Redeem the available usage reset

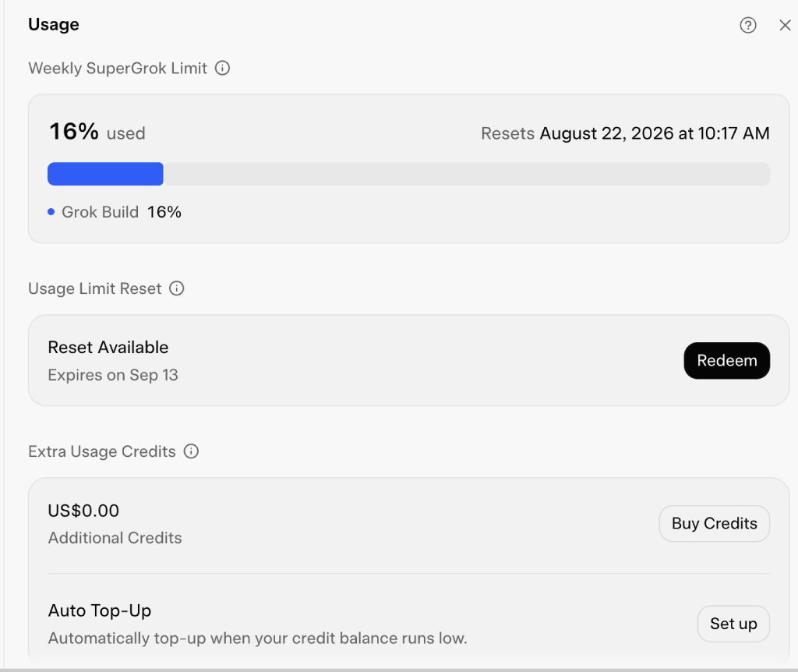(726, 360)
